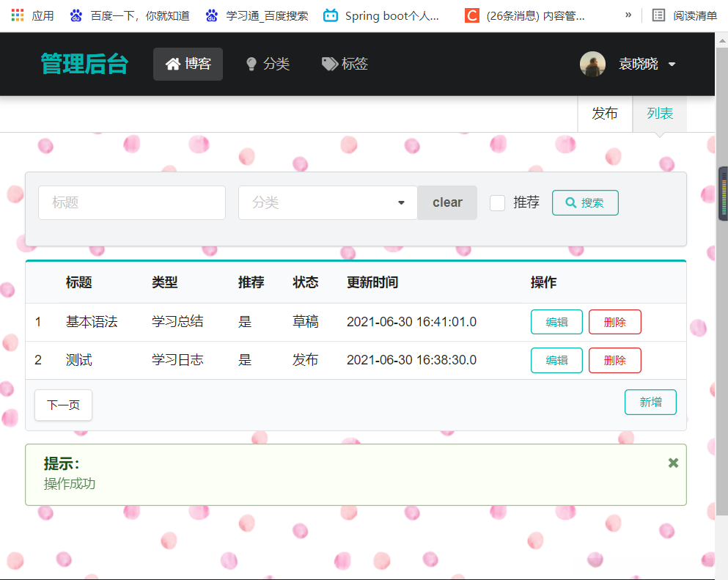Edit the 测试 blog row
The image size is (728, 580).
tap(556, 360)
